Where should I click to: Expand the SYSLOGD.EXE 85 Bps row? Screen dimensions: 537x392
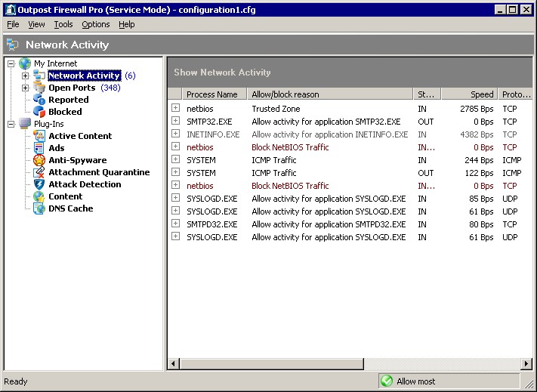pos(176,198)
